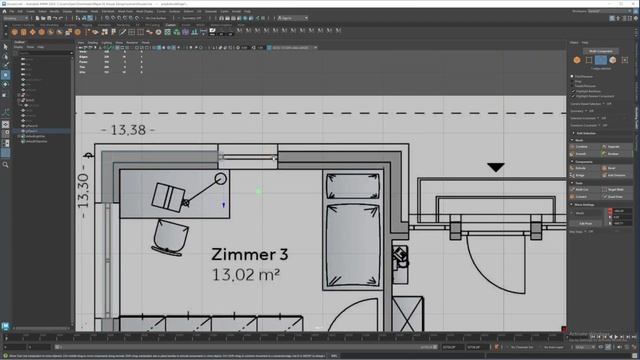Choose Face selection mode in Modeling Toolkit
The image size is (640, 360).
click(x=613, y=60)
